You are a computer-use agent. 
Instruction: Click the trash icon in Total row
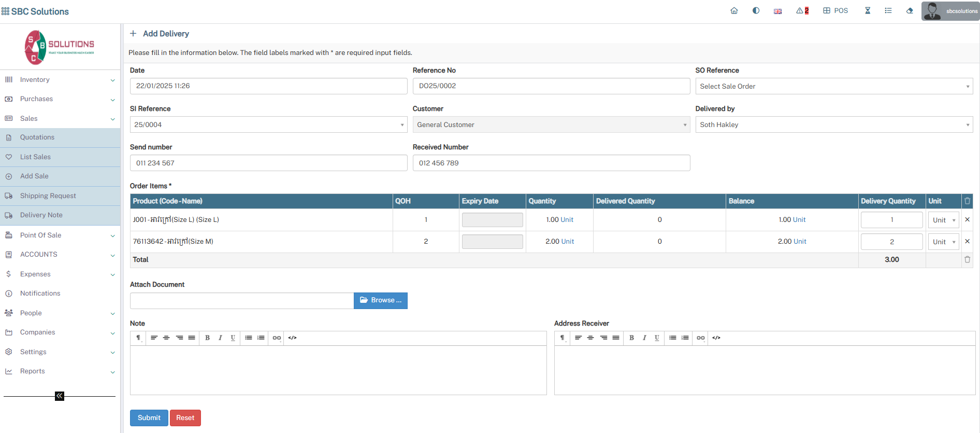click(967, 260)
